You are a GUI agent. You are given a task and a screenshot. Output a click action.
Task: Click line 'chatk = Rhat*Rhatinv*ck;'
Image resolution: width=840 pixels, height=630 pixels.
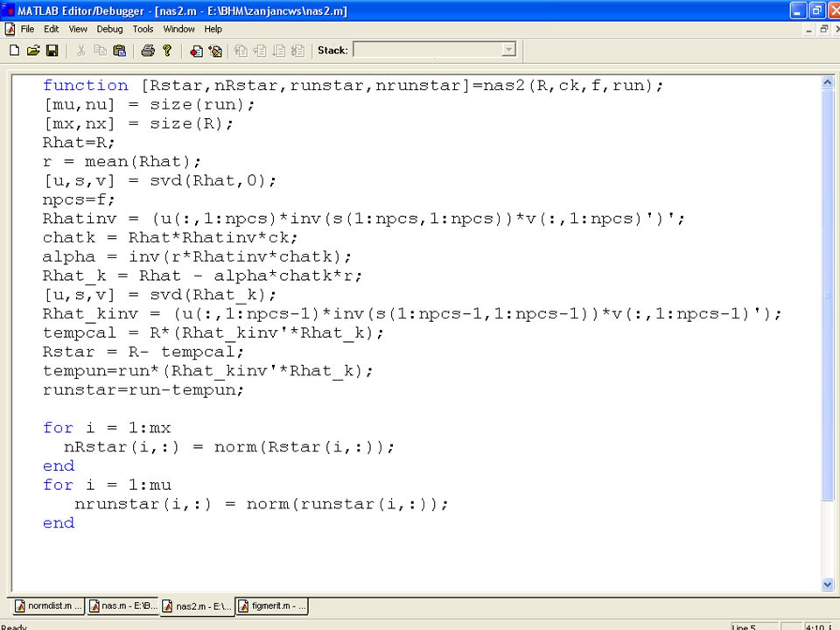click(171, 238)
